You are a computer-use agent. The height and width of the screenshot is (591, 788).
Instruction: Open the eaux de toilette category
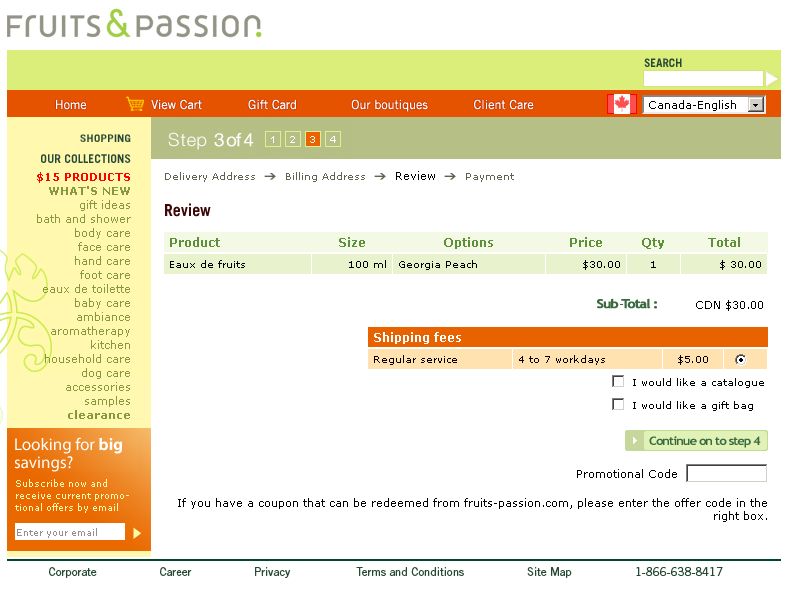click(x=86, y=289)
